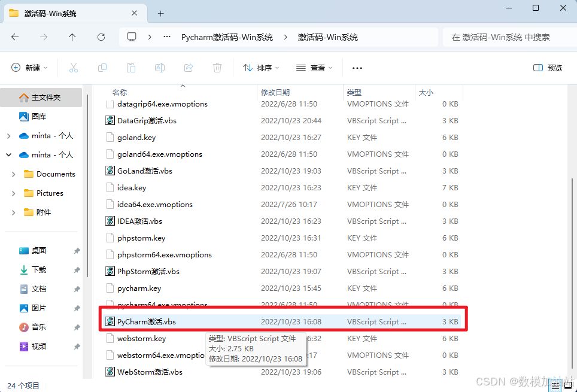Click the Delete trash icon
The height and width of the screenshot is (392, 577).
(217, 68)
